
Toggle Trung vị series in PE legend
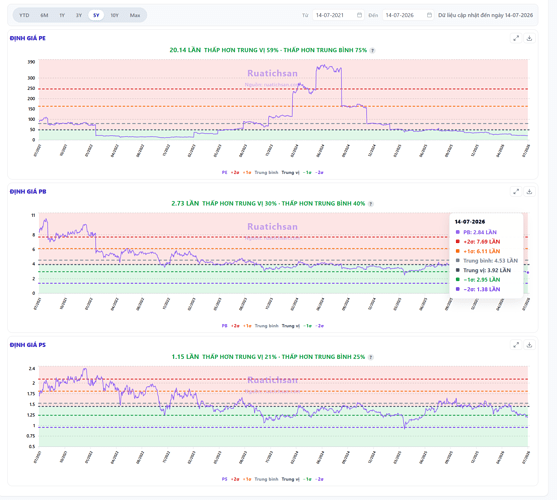(x=291, y=173)
